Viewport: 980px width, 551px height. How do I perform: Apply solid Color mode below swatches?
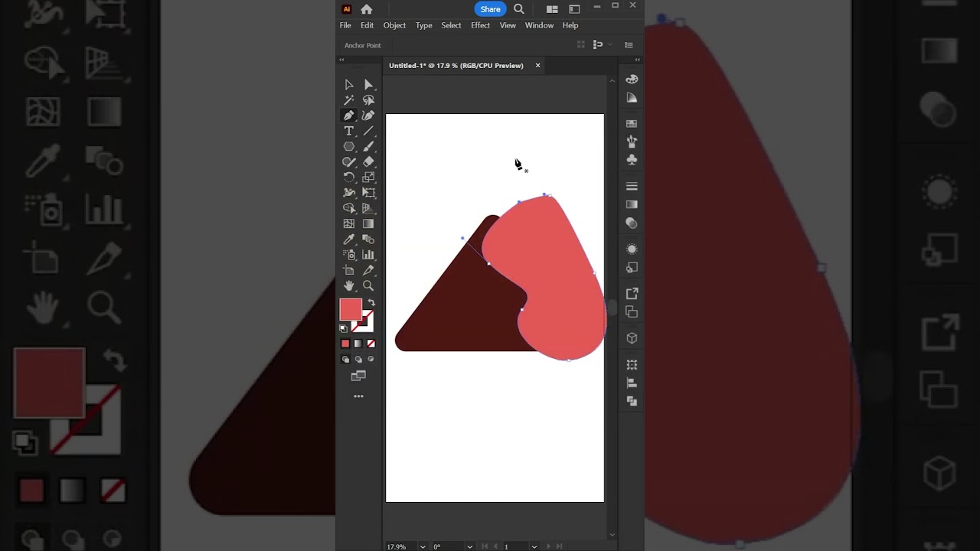pos(345,344)
